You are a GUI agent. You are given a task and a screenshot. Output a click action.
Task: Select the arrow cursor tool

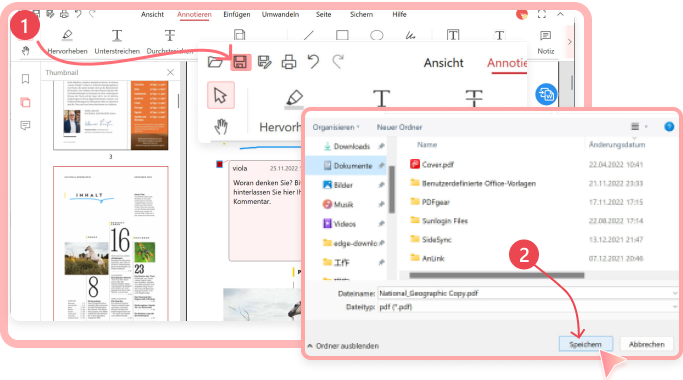point(220,95)
